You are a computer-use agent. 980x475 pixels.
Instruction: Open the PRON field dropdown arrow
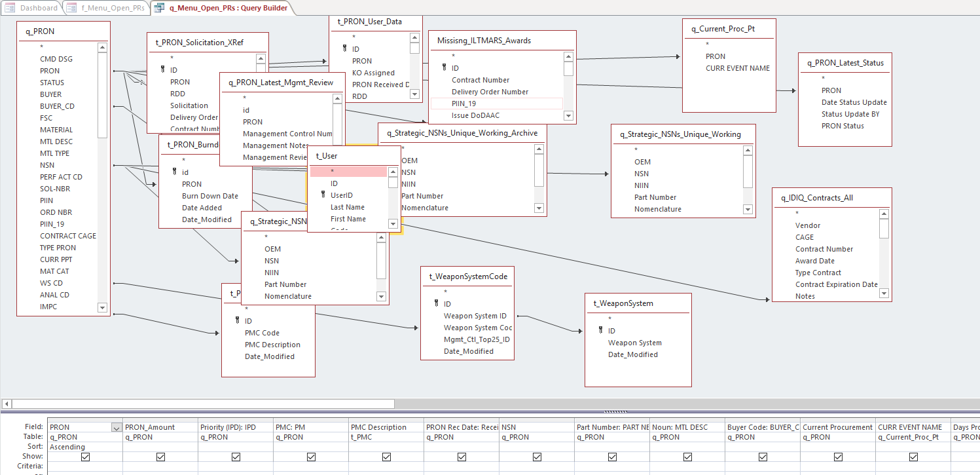[x=117, y=427]
